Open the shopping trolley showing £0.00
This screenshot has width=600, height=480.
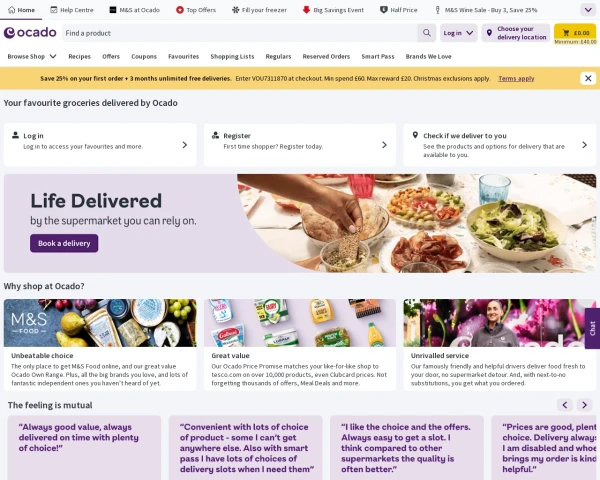tap(575, 33)
